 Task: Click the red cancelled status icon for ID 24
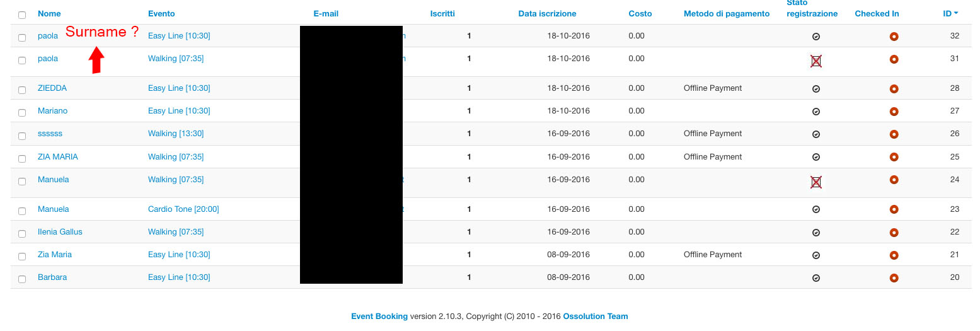(816, 182)
